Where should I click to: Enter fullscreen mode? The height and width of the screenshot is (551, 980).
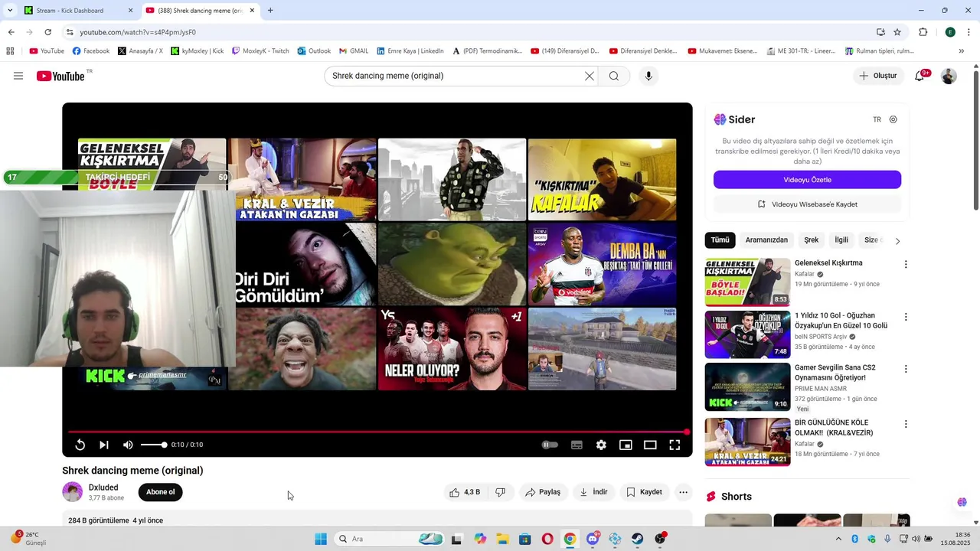[675, 445]
